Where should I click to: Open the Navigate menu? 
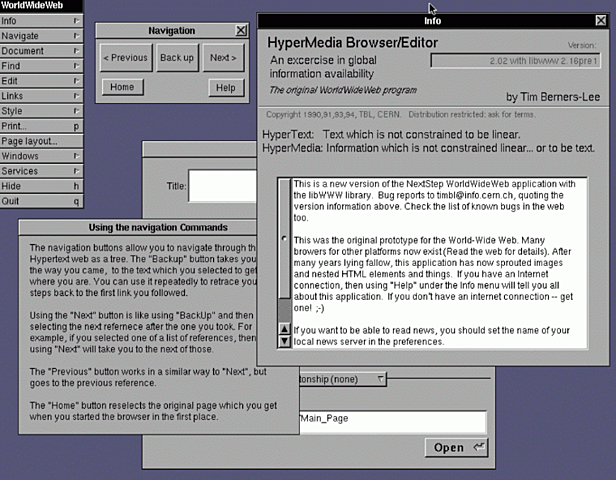pyautogui.click(x=41, y=36)
